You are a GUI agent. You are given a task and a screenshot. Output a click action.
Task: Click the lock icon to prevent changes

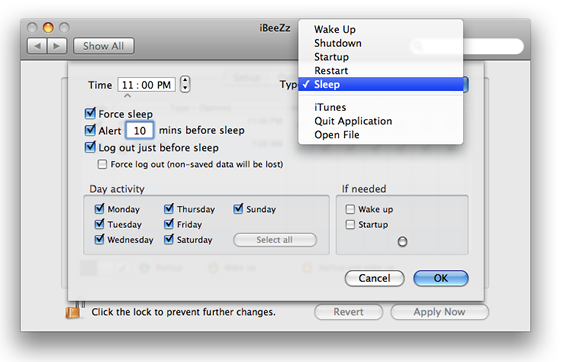point(74,311)
